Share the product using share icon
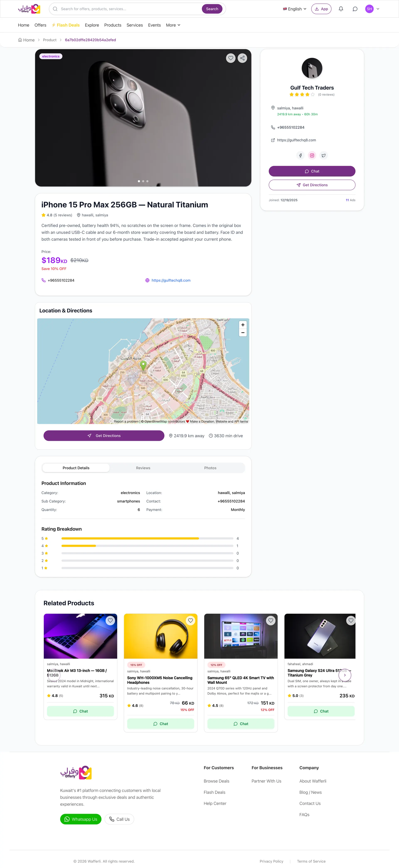The image size is (399, 868). point(242,58)
